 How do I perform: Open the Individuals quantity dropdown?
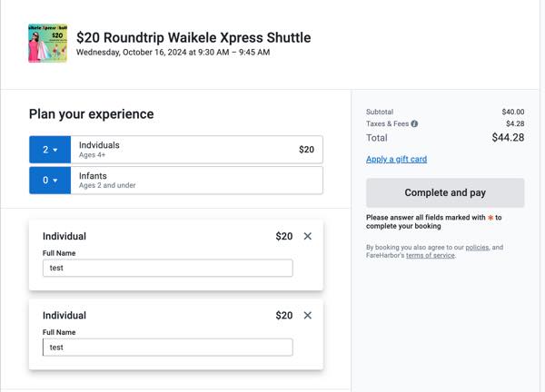pyautogui.click(x=49, y=150)
